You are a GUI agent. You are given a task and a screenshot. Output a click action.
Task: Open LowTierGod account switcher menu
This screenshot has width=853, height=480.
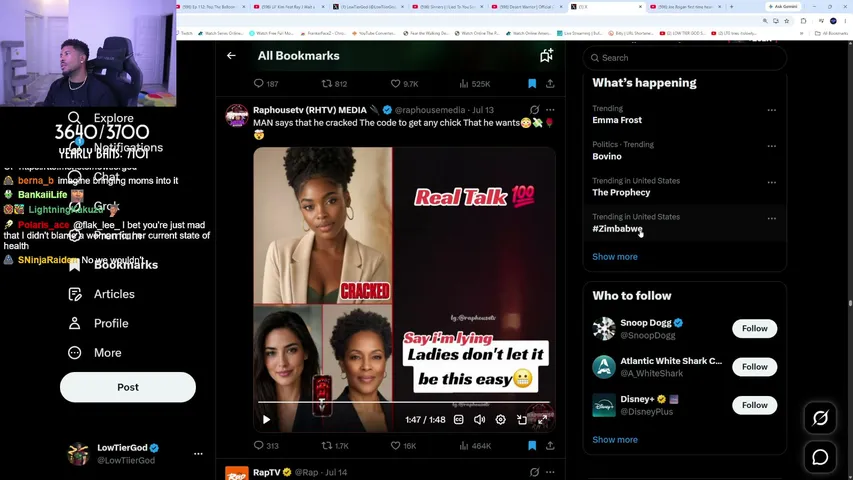[x=198, y=453]
